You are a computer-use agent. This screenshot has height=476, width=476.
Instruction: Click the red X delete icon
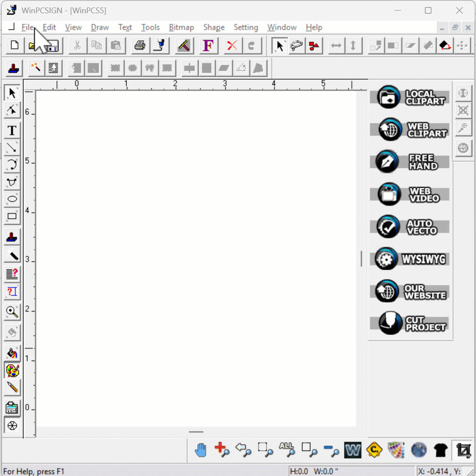[x=232, y=45]
